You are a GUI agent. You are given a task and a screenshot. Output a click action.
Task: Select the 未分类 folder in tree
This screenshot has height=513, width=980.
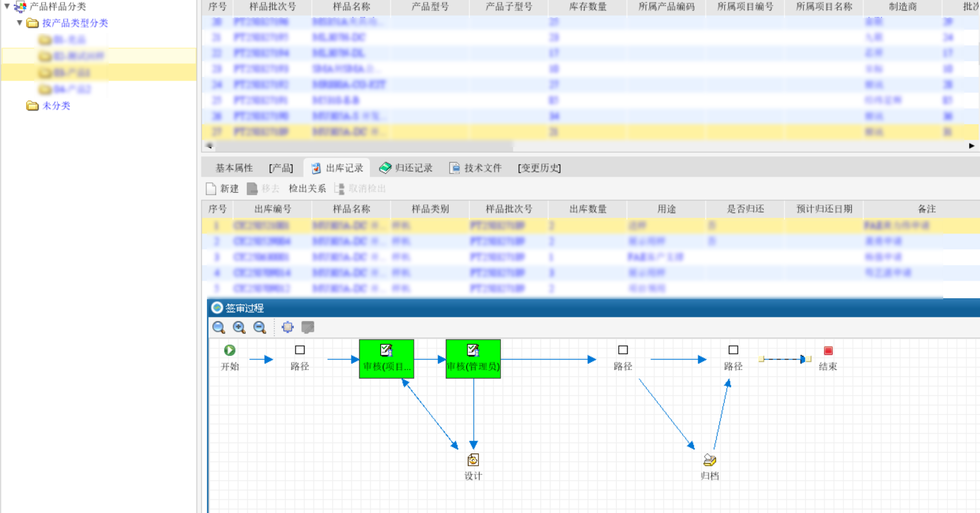coord(56,106)
